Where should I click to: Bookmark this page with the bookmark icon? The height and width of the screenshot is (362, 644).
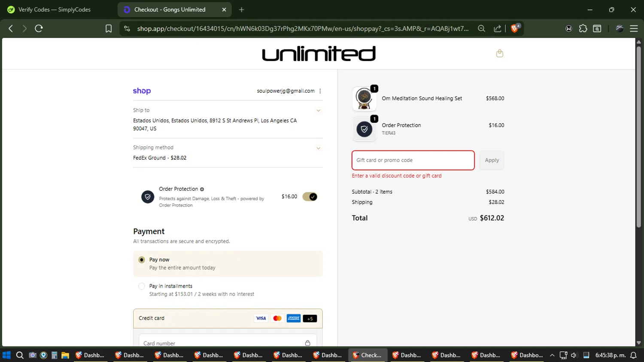109,28
